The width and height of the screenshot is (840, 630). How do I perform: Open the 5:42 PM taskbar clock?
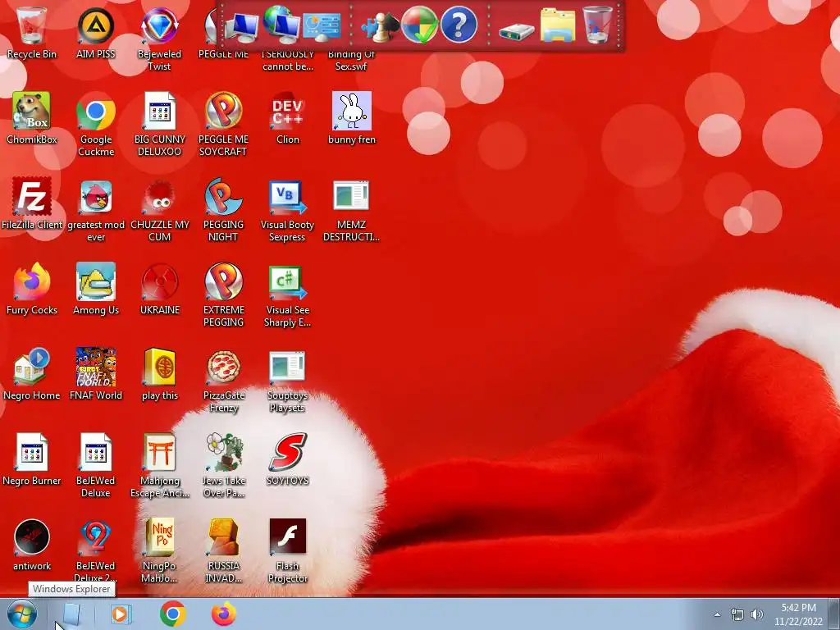point(798,614)
